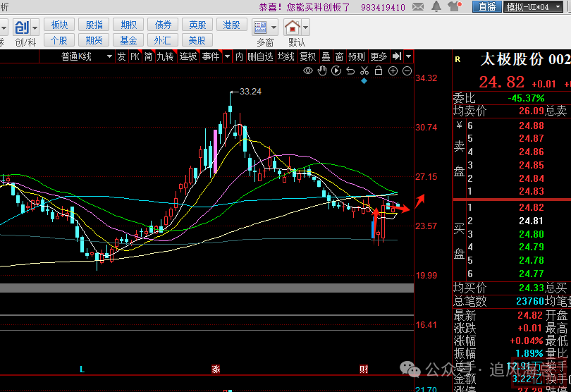Open the 外汇 forex button
Image resolution: width=571 pixels, height=392 pixels.
coord(163,40)
